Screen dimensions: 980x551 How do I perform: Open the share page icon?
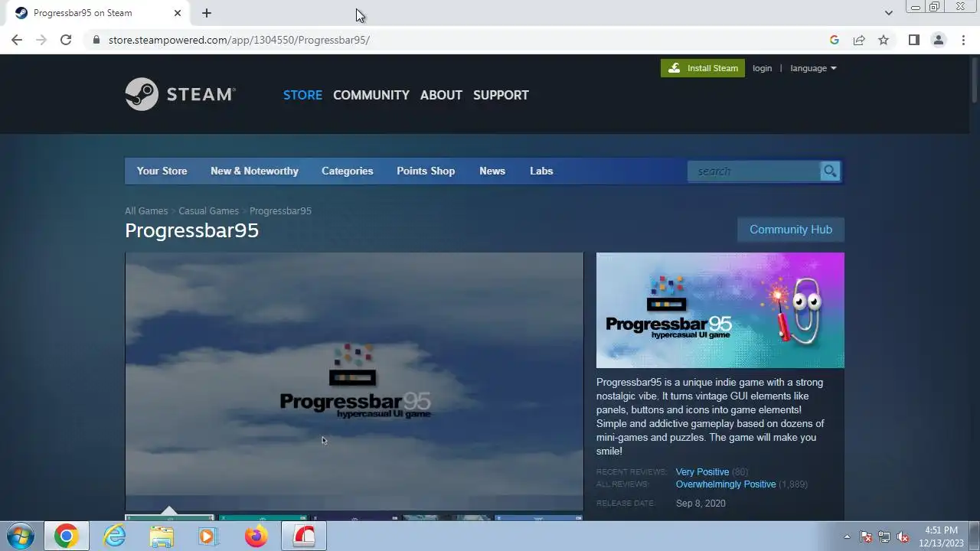859,40
